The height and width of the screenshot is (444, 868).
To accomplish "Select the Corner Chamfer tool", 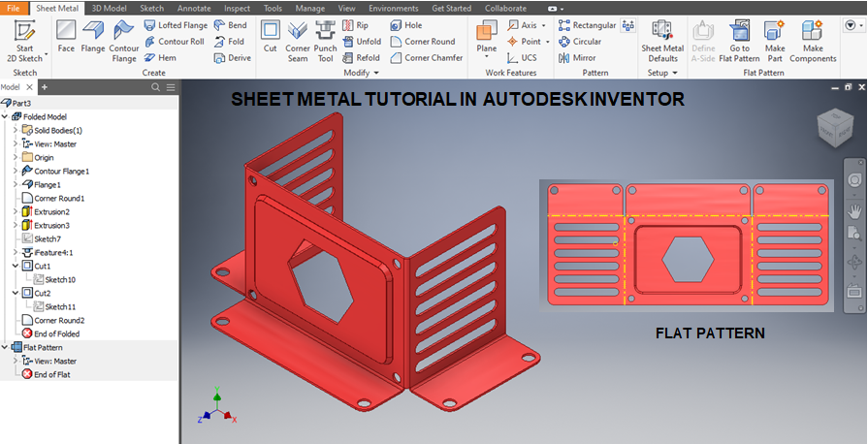I will tap(427, 57).
